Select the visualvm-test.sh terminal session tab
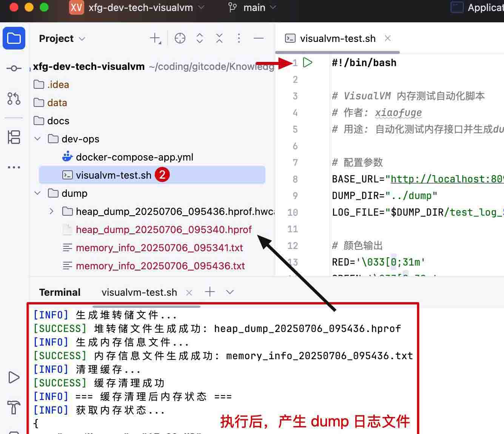Screen dimensions: 504x434 139,292
